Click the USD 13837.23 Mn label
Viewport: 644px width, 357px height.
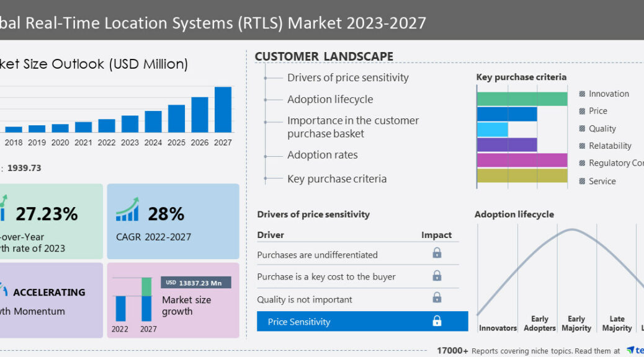(196, 283)
